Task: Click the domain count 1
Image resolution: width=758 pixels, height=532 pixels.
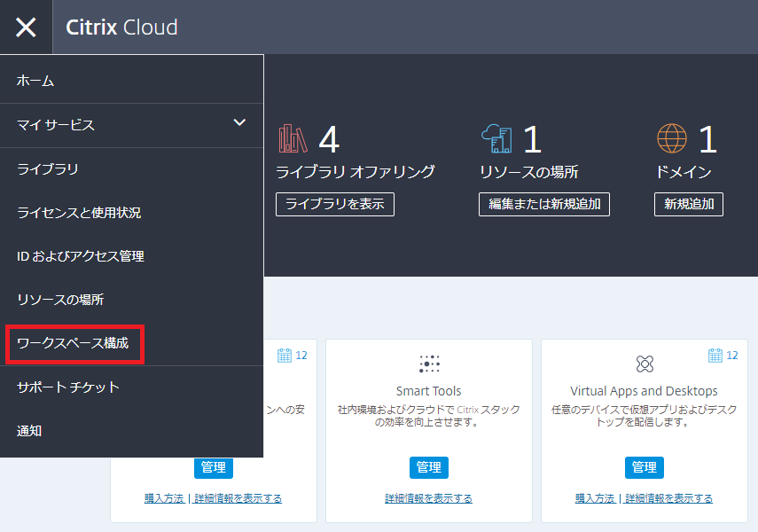Action: point(708,139)
